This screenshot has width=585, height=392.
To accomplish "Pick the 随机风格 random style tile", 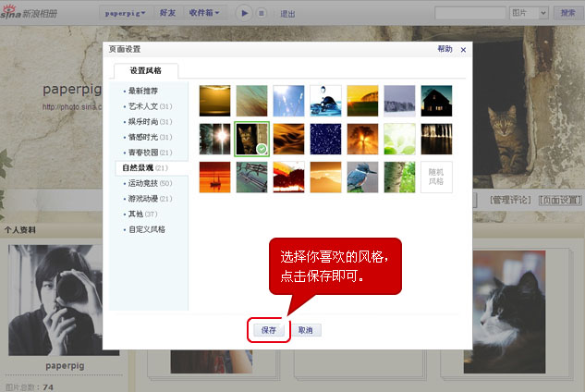I will (x=436, y=177).
